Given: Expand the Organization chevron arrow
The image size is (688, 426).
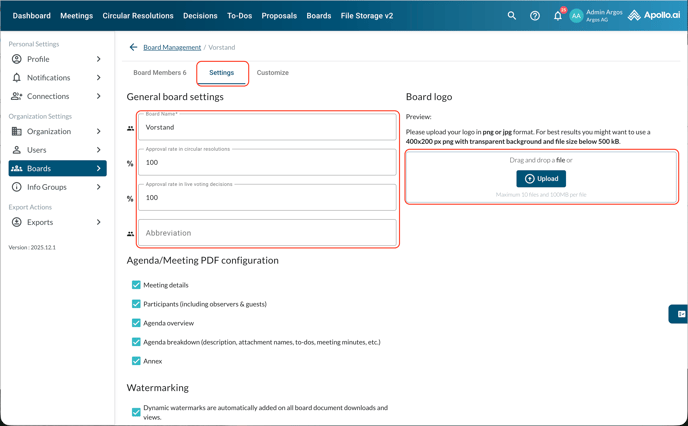Looking at the screenshot, I should (98, 131).
